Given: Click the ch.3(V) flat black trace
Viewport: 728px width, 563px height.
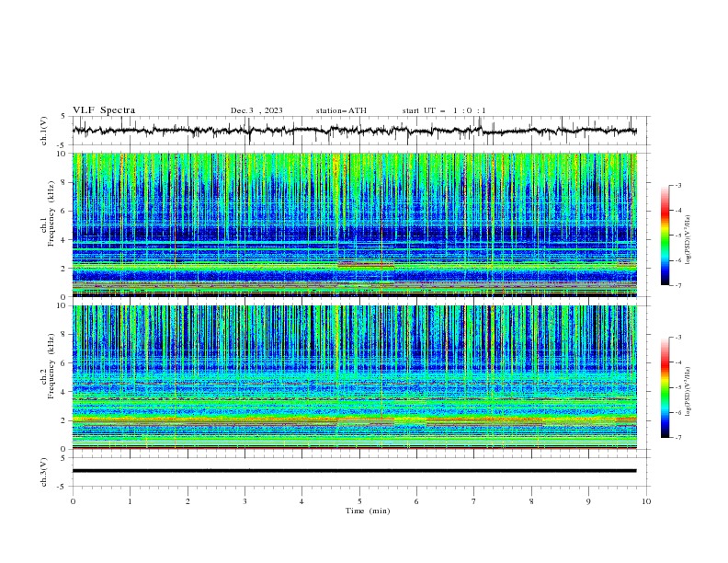Looking at the screenshot, I should tap(354, 471).
